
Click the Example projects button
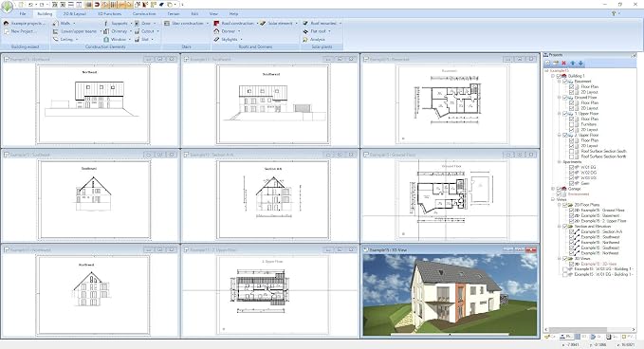pos(24,24)
